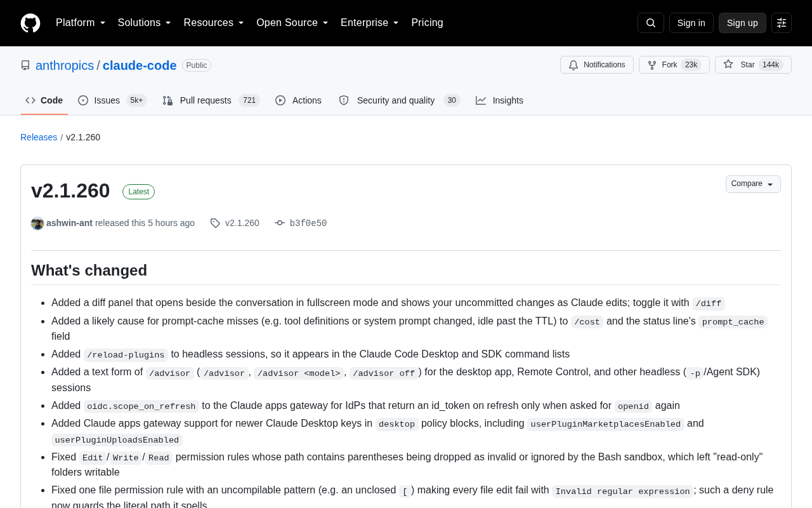The image size is (812, 508).
Task: Click the Security shield icon
Action: point(344,100)
